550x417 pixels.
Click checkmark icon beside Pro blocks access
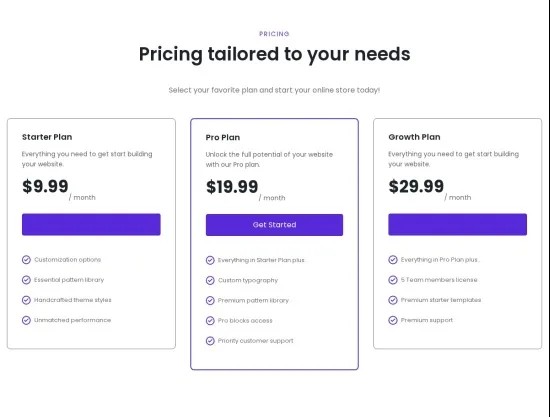(x=210, y=321)
